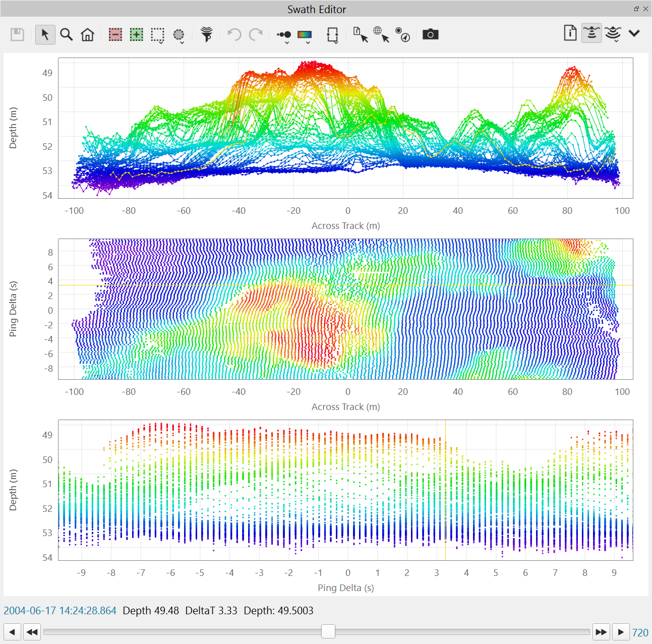This screenshot has width=652, height=644.
Task: Select the arrow pointer tool
Action: 45,35
